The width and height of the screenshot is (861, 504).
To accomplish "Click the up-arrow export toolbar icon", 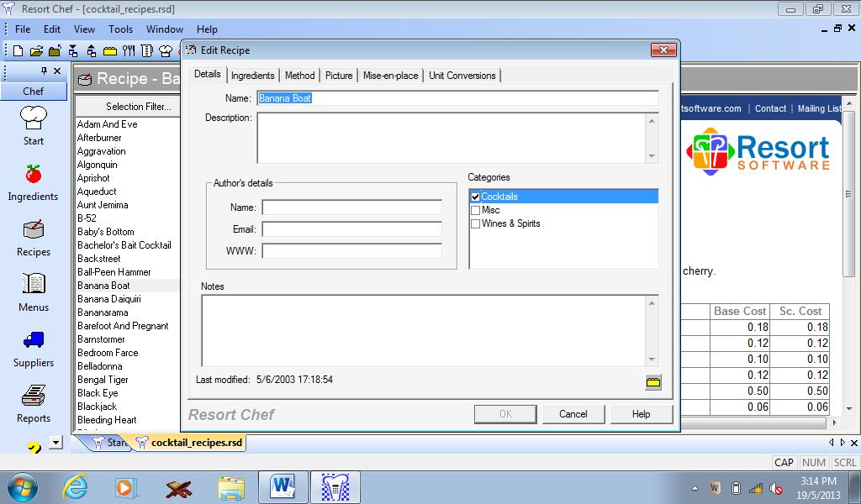I will pyautogui.click(x=92, y=51).
